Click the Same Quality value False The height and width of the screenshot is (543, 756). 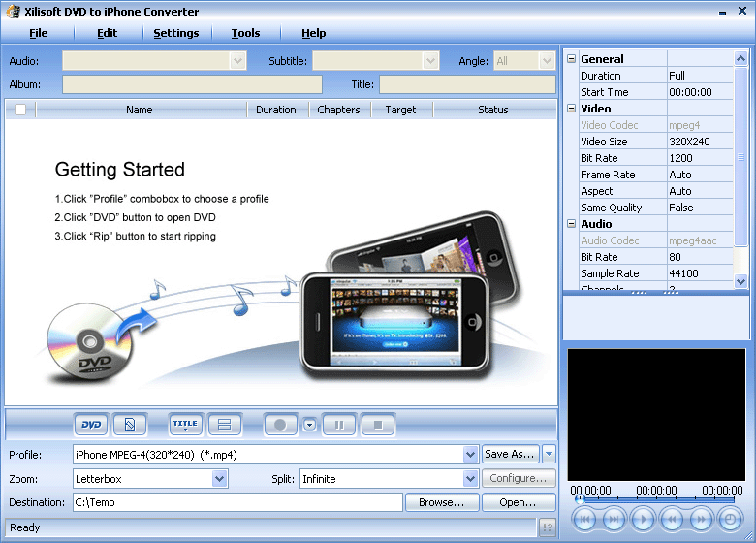pyautogui.click(x=700, y=208)
